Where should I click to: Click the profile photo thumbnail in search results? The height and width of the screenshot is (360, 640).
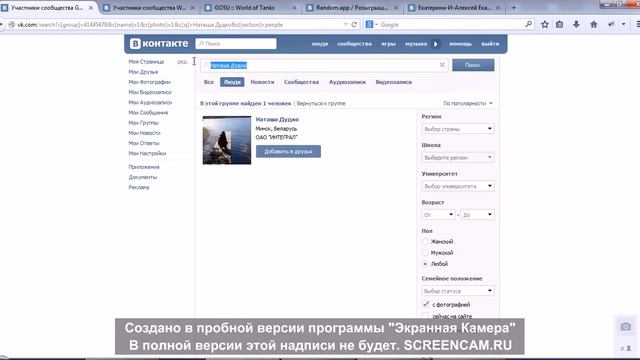[x=227, y=140]
